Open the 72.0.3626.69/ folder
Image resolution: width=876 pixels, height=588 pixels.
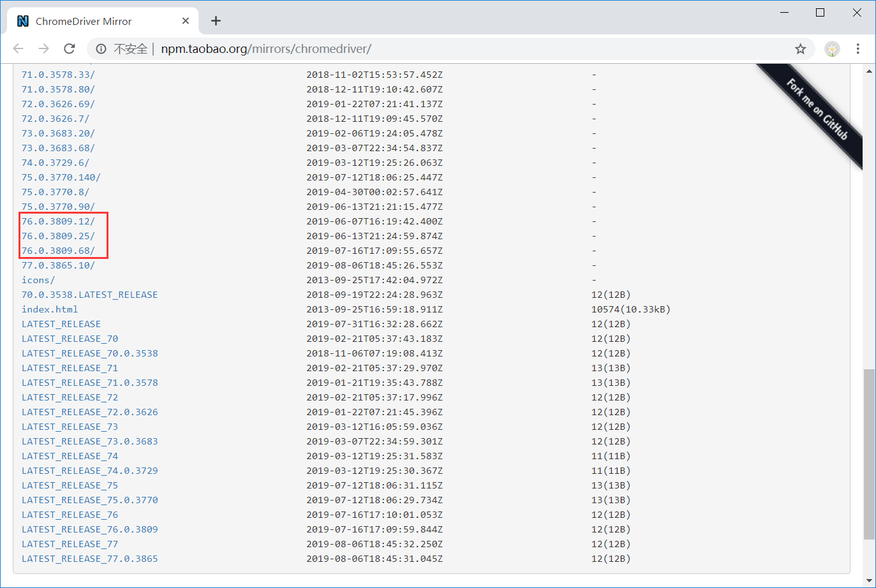(x=58, y=104)
